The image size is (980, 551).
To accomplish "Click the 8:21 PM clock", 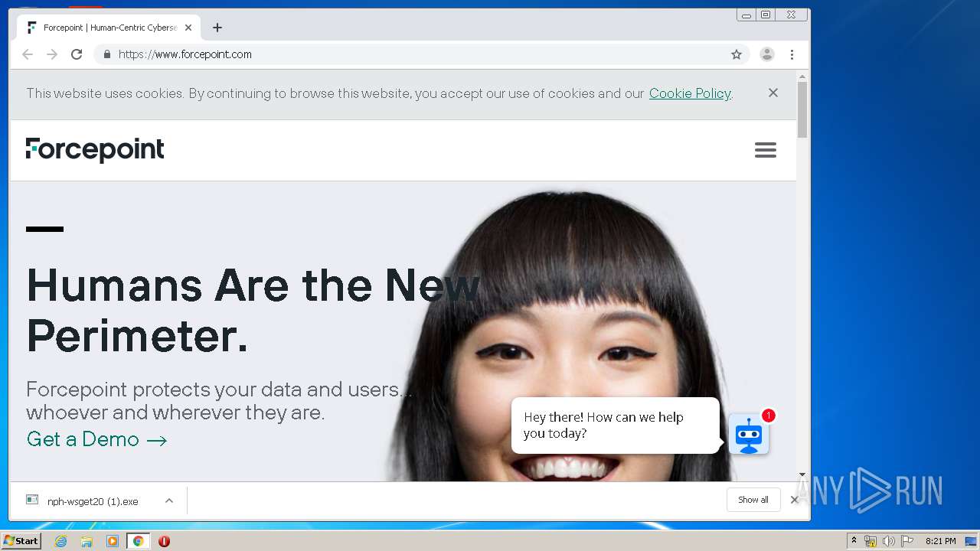I will [940, 541].
